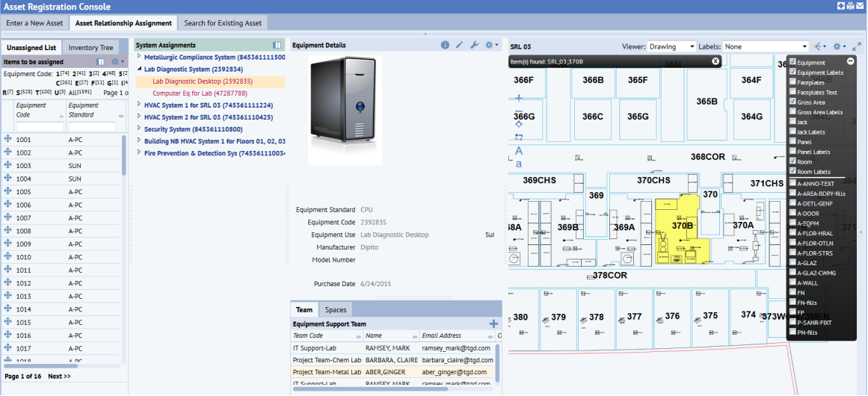Open the Viewer dropdown set to Drawing
The width and height of the screenshot is (868, 396).
point(671,46)
